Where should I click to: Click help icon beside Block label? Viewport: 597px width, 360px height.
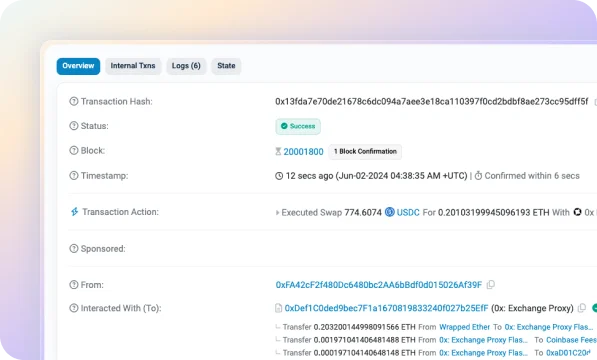pyautogui.click(x=73, y=150)
